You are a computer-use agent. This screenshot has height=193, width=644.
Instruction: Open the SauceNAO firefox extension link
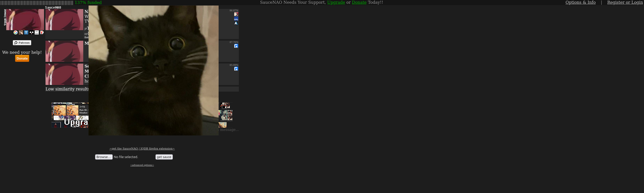pos(142,149)
